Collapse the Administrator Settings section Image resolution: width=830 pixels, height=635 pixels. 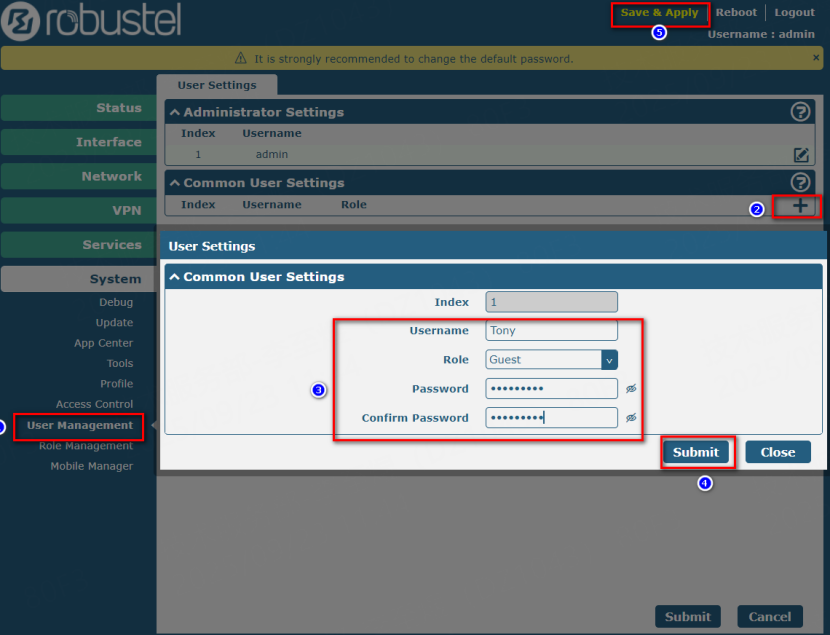(x=174, y=113)
